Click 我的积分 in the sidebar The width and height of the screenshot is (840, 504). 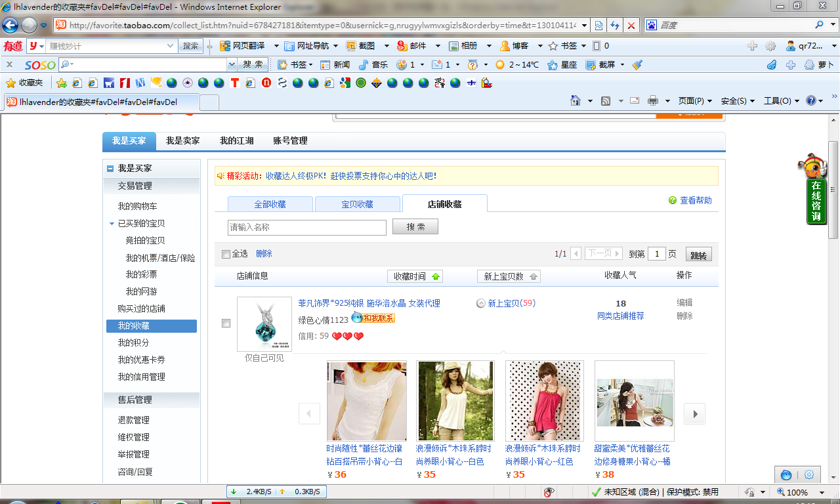click(x=134, y=343)
